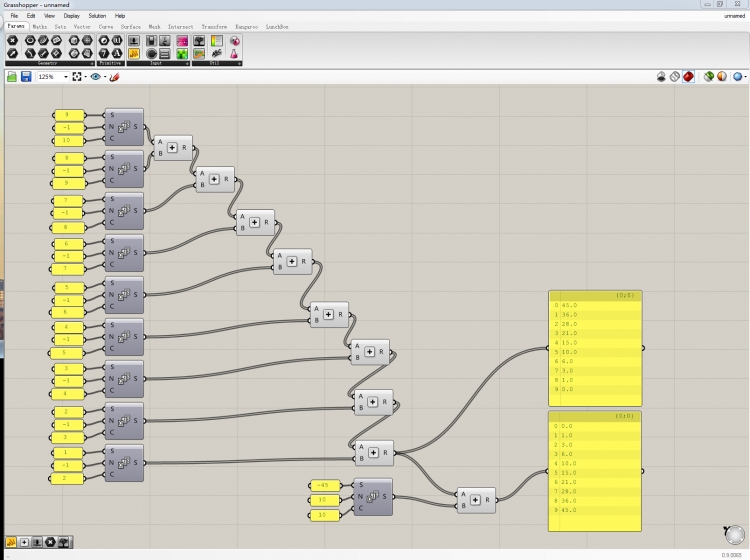Switch to the Mesh component tab
The height and width of the screenshot is (560, 750).
click(154, 27)
